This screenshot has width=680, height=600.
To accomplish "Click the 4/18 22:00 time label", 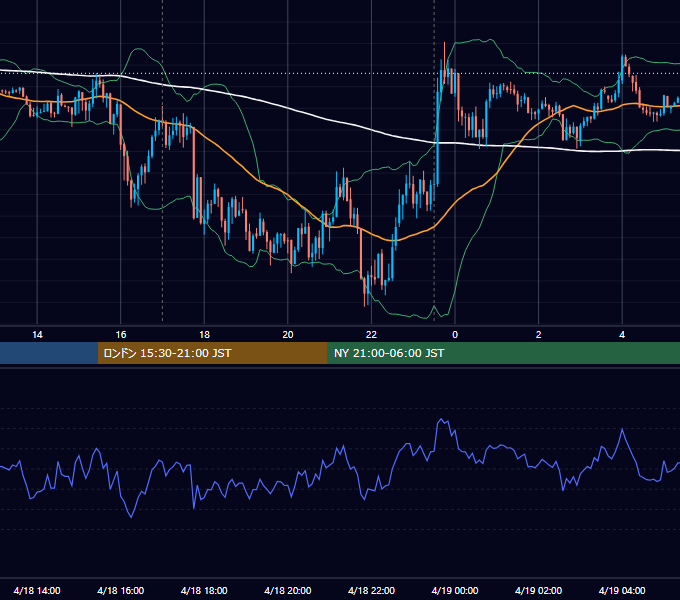I will [372, 590].
